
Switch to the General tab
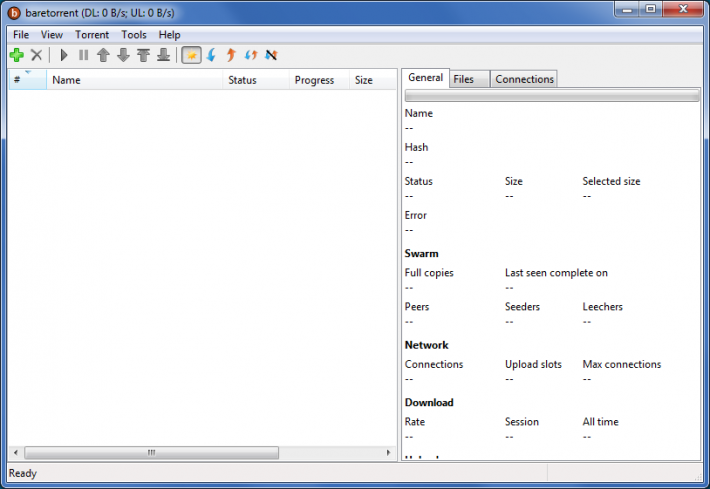[426, 78]
